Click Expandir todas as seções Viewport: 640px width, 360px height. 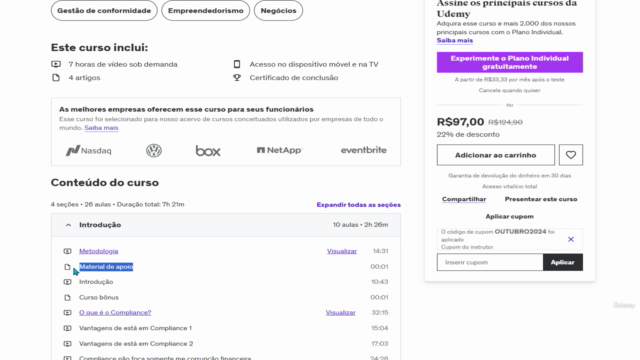[358, 204]
